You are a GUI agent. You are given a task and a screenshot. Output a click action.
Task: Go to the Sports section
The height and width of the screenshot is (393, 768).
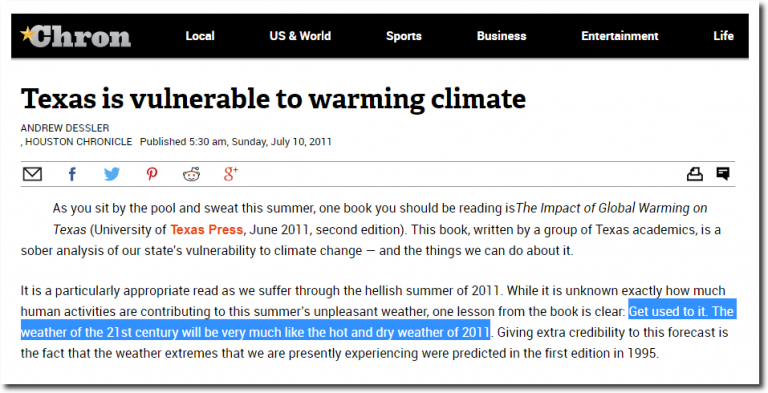(404, 36)
